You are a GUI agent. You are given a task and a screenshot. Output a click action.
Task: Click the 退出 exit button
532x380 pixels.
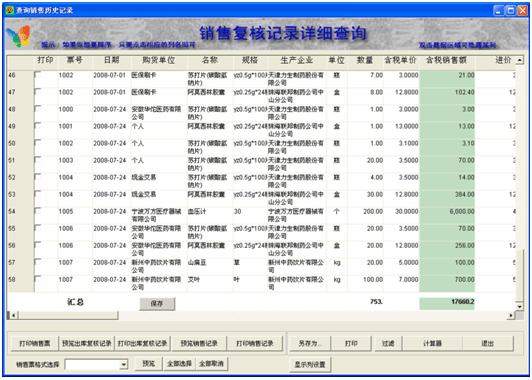click(488, 343)
